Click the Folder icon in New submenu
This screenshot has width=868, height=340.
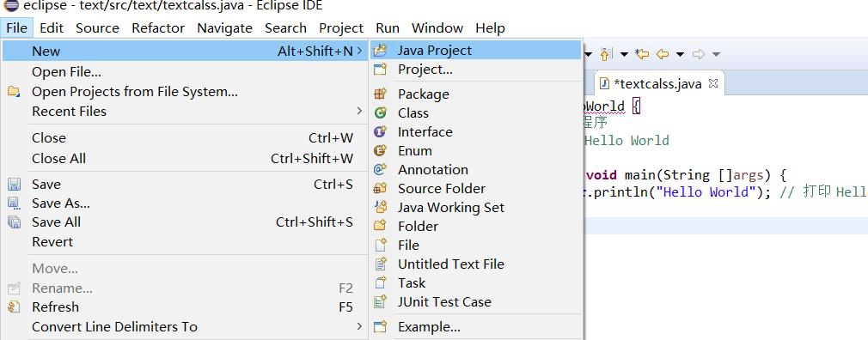pyautogui.click(x=380, y=226)
